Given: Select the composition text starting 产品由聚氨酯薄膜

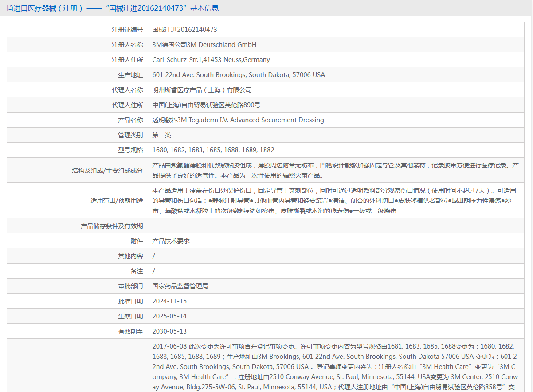Looking at the screenshot, I should (x=335, y=171).
